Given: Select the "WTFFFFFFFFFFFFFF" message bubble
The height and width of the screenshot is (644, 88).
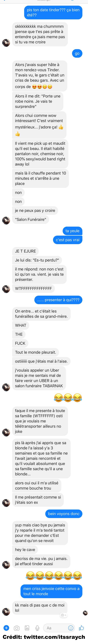Looking at the screenshot, I should 33,288.
